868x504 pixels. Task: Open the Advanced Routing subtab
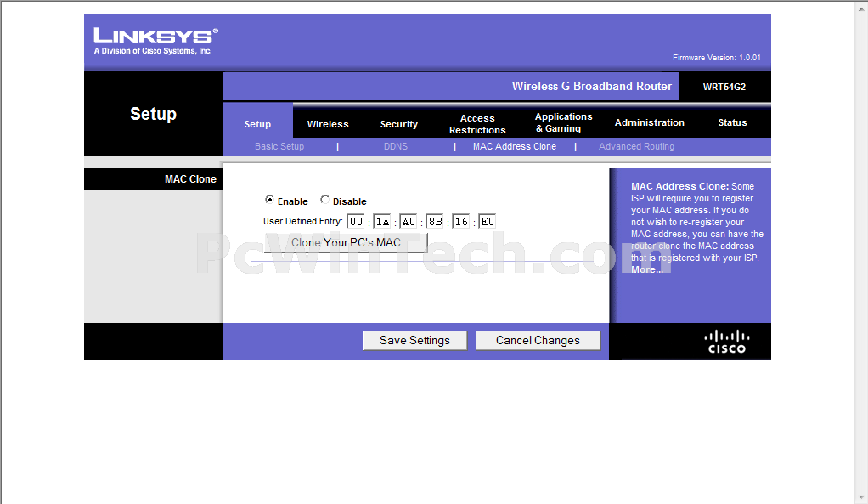pyautogui.click(x=636, y=146)
